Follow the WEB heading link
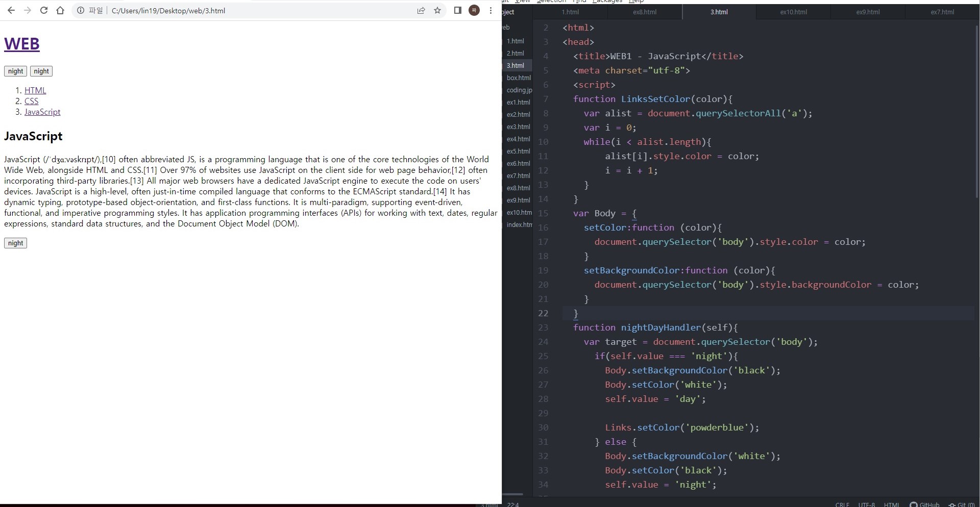The image size is (980, 507). click(x=22, y=44)
